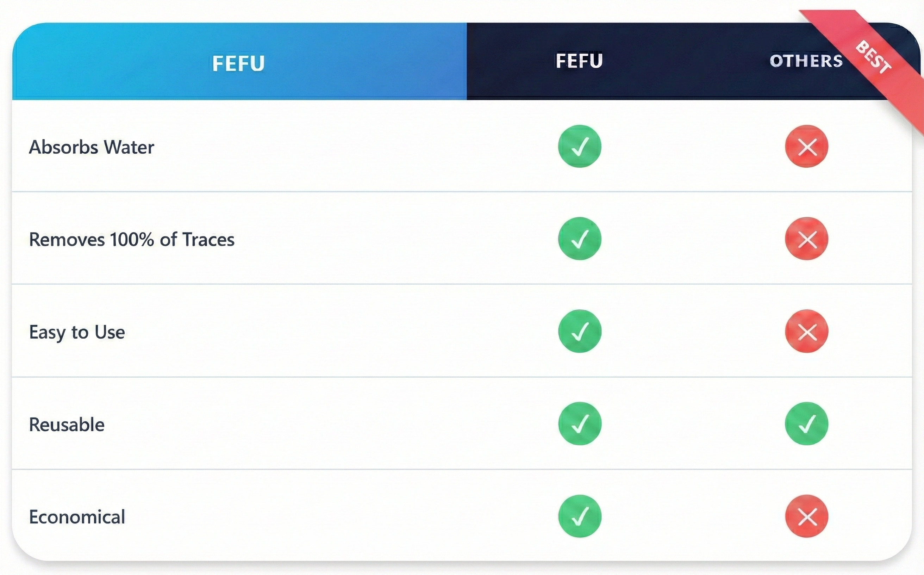The height and width of the screenshot is (575, 924).
Task: Click Others red X for Absorbs Water
Action: pyautogui.click(x=806, y=147)
